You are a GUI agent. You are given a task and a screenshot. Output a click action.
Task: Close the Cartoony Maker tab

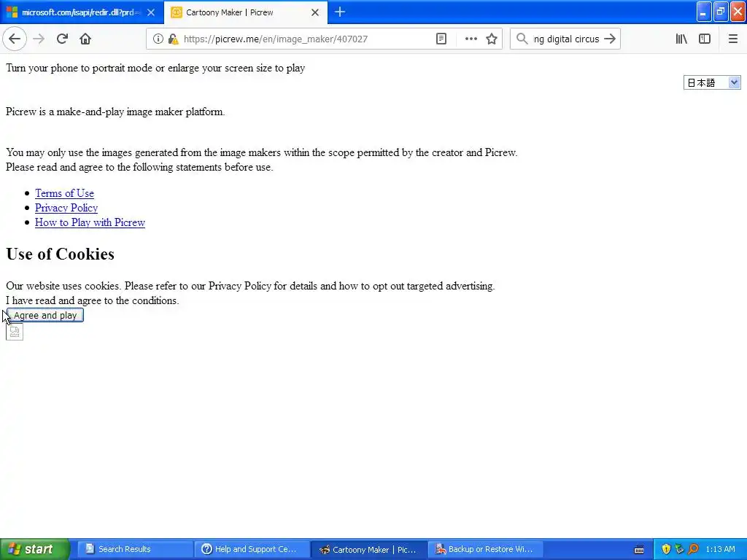[315, 12]
